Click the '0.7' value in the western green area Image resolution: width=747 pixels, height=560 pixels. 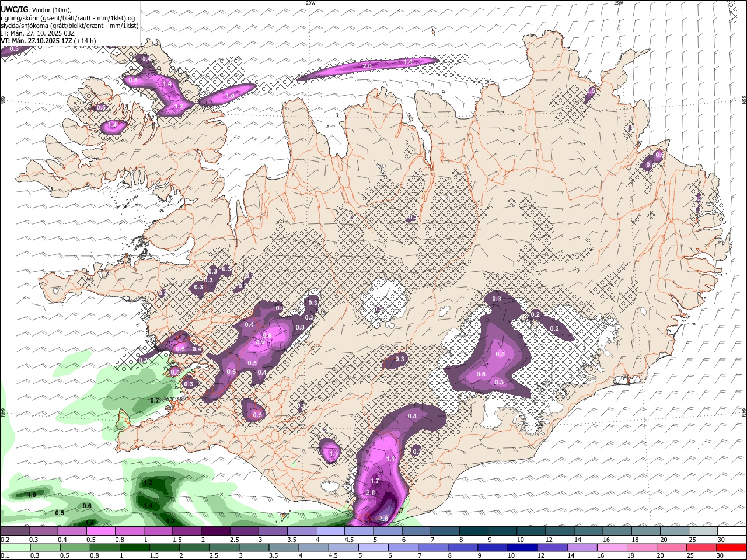pyautogui.click(x=155, y=400)
